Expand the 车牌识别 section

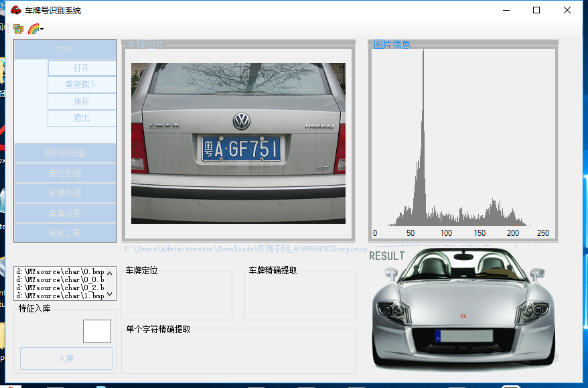[65, 213]
